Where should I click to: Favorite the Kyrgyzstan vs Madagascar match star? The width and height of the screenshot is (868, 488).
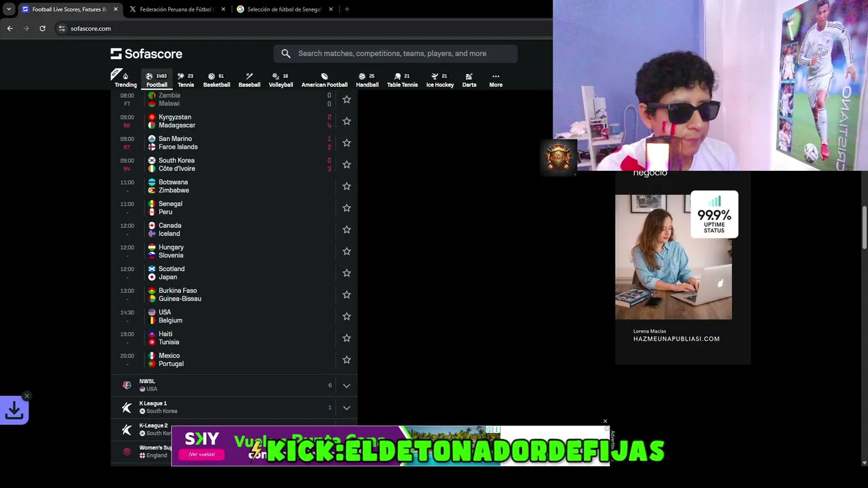pyautogui.click(x=347, y=121)
